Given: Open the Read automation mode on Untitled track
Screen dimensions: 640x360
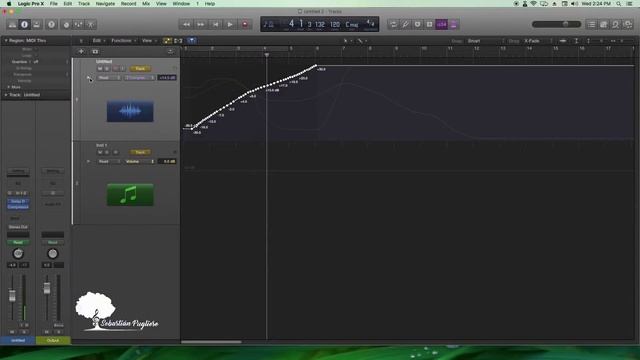Looking at the screenshot, I should pyautogui.click(x=109, y=78).
